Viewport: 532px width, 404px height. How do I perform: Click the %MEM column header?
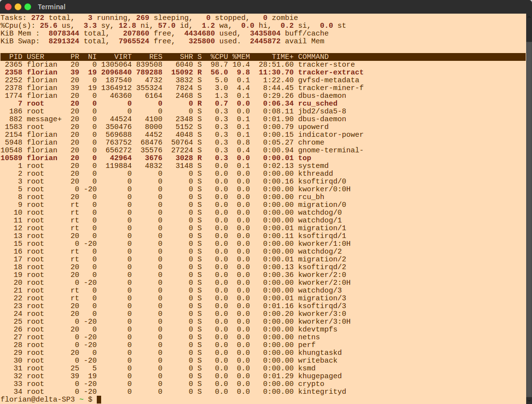coord(241,57)
